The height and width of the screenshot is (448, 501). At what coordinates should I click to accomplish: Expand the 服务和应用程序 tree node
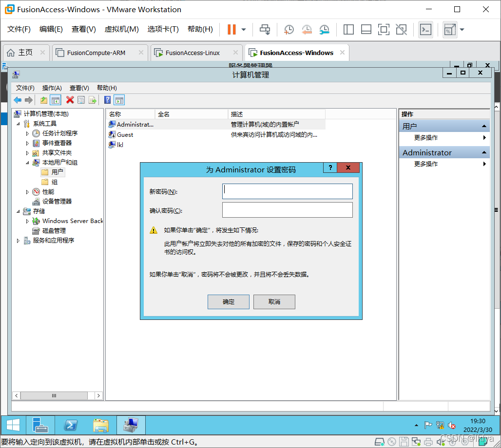click(x=18, y=241)
